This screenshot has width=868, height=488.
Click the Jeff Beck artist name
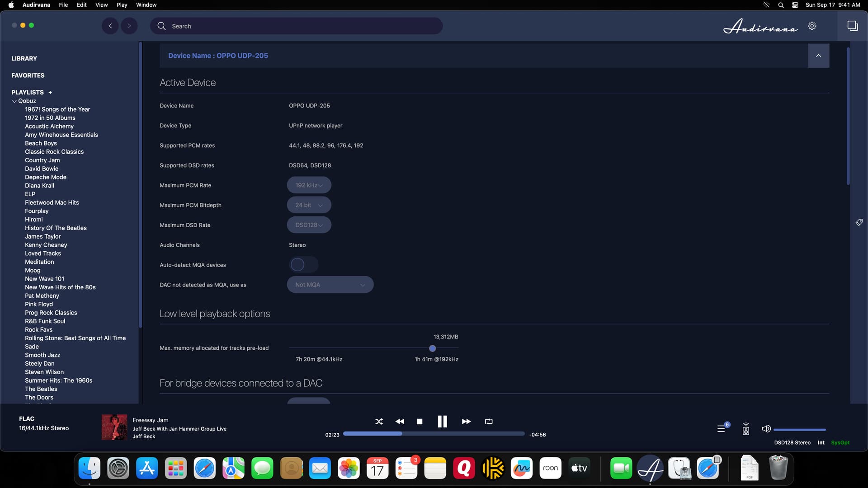[144, 436]
